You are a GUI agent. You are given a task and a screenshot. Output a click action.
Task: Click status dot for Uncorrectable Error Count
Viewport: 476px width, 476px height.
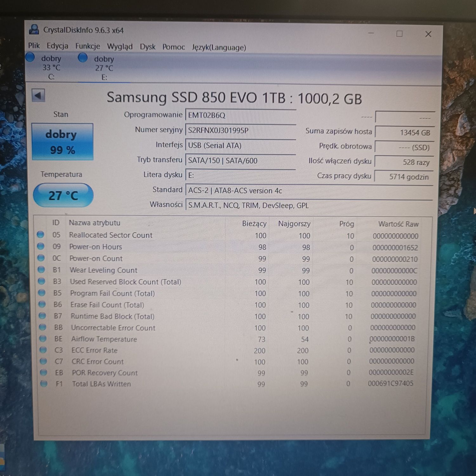pyautogui.click(x=43, y=327)
